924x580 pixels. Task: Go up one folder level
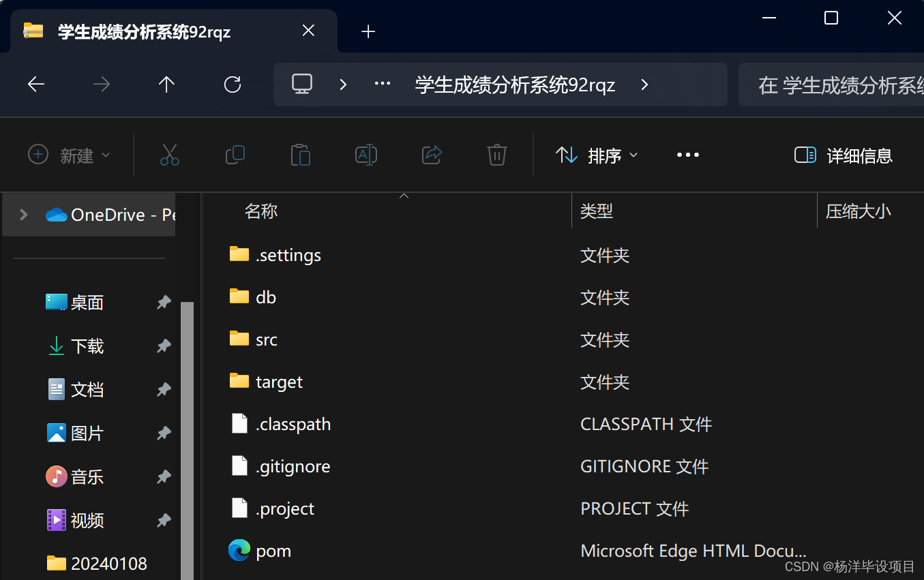click(x=166, y=85)
